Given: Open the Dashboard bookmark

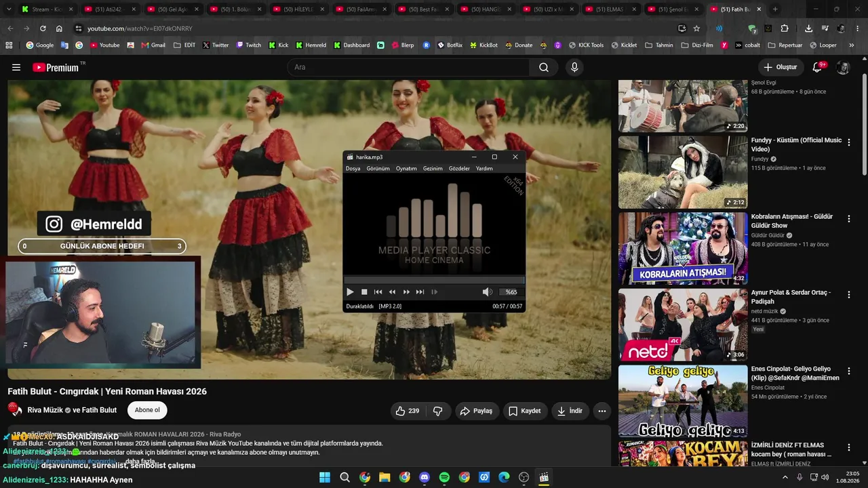Looking at the screenshot, I should (351, 45).
